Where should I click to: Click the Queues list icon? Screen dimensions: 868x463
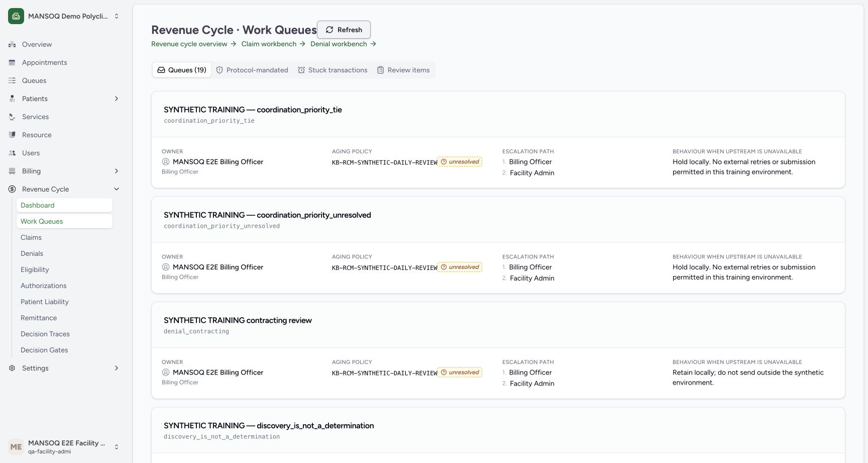click(12, 80)
